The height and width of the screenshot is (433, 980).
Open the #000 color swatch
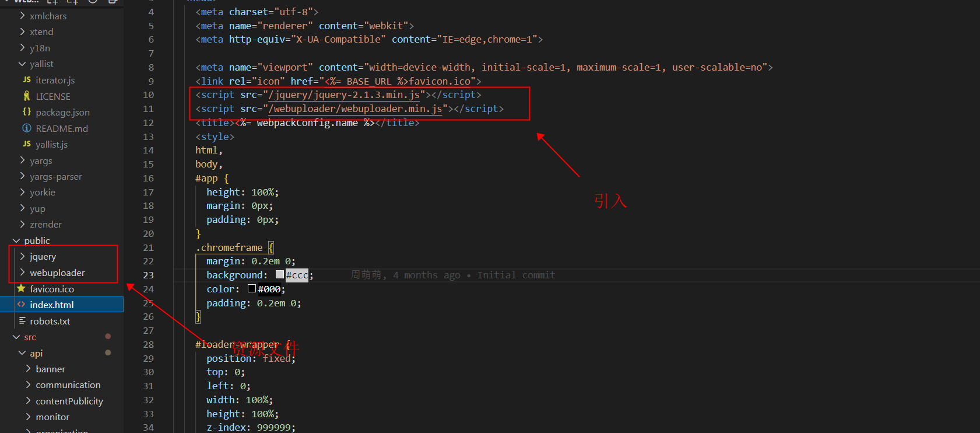(252, 288)
